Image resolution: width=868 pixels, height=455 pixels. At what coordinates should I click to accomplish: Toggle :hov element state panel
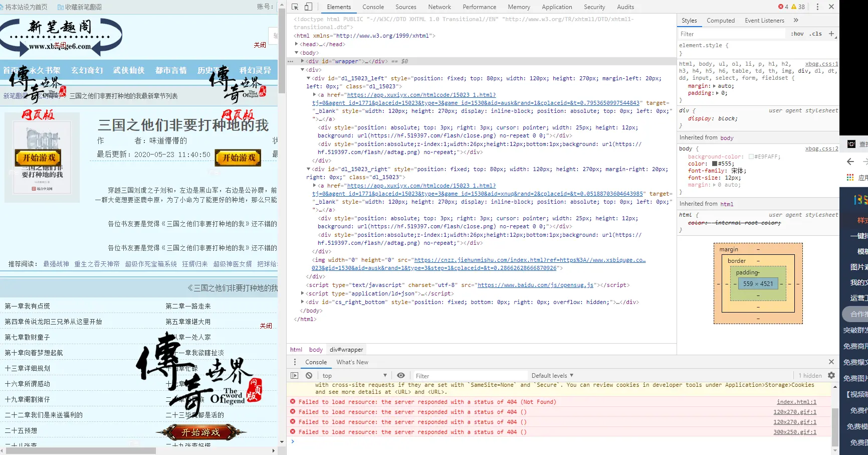click(x=797, y=34)
